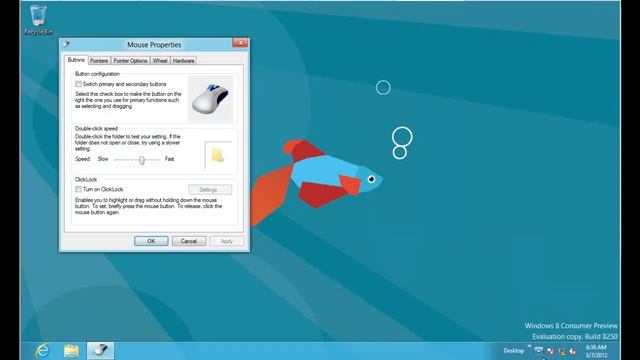Close the Mouse Properties dialog
Screen dimensions: 640x360
pos(240,43)
